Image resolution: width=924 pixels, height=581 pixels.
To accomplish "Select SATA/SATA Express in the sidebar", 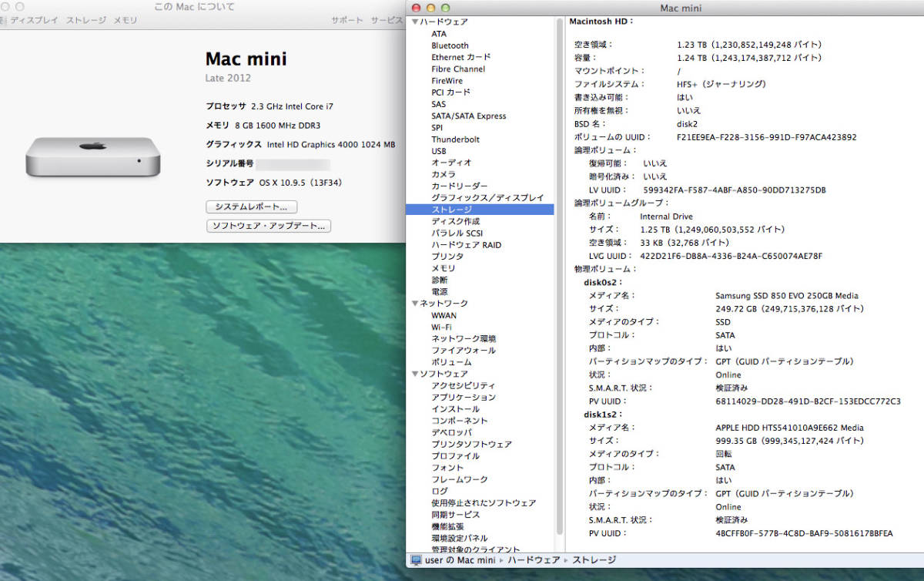I will pyautogui.click(x=469, y=116).
